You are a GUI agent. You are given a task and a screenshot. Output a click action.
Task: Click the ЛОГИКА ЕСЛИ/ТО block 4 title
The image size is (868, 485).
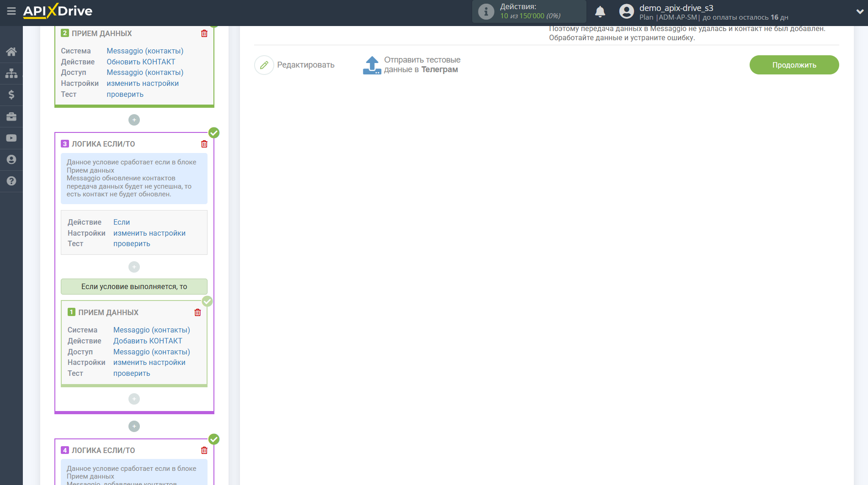[103, 450]
